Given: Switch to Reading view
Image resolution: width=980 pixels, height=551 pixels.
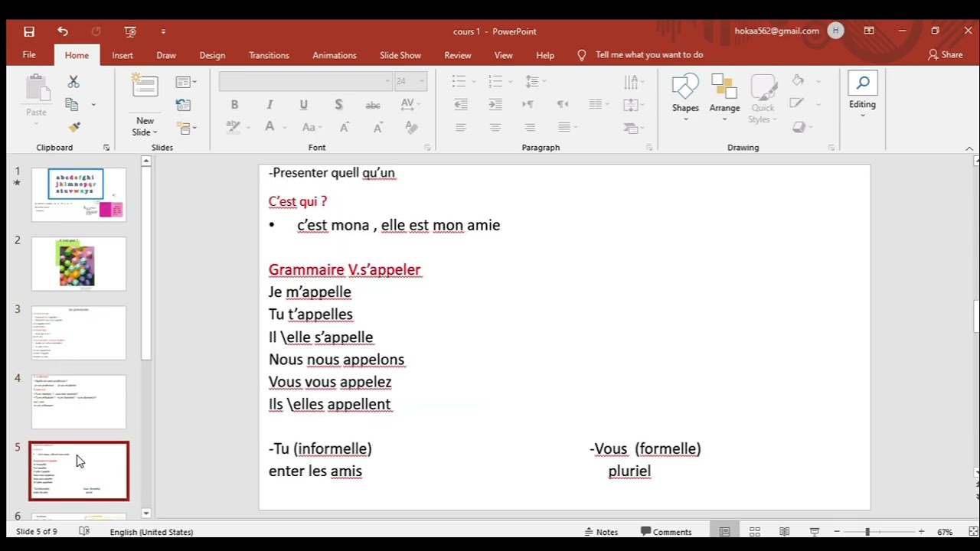Looking at the screenshot, I should (x=785, y=532).
